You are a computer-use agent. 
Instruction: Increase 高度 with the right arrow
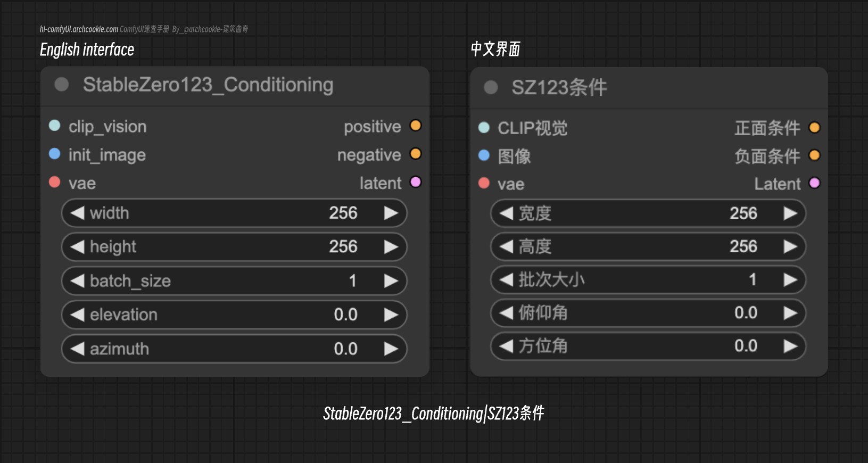pyautogui.click(x=790, y=246)
